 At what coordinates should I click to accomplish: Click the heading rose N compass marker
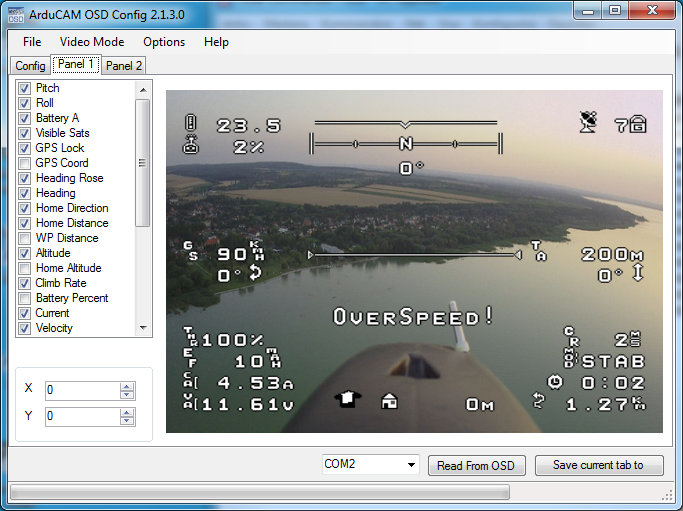click(x=406, y=143)
